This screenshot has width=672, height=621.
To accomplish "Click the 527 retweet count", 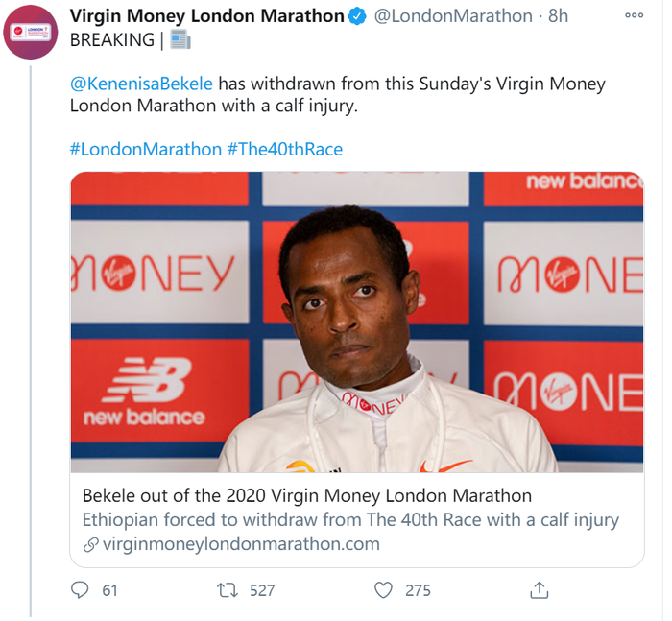I will pyautogui.click(x=262, y=590).
